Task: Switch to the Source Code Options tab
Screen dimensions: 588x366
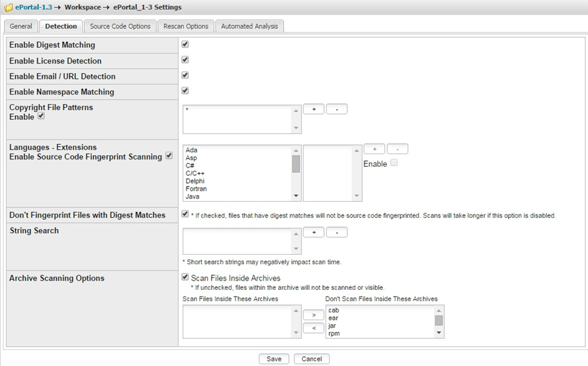Action: coord(120,26)
